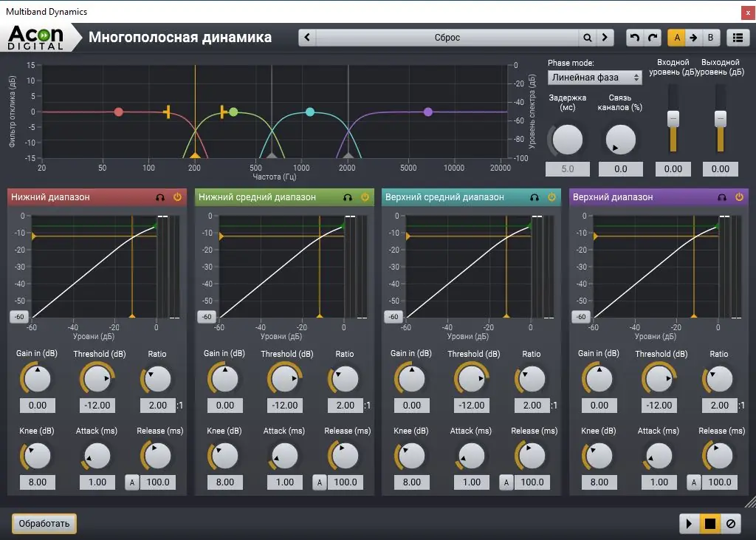Toggle power for Нижний средний диапазон
This screenshot has height=540, width=756.
pos(365,197)
